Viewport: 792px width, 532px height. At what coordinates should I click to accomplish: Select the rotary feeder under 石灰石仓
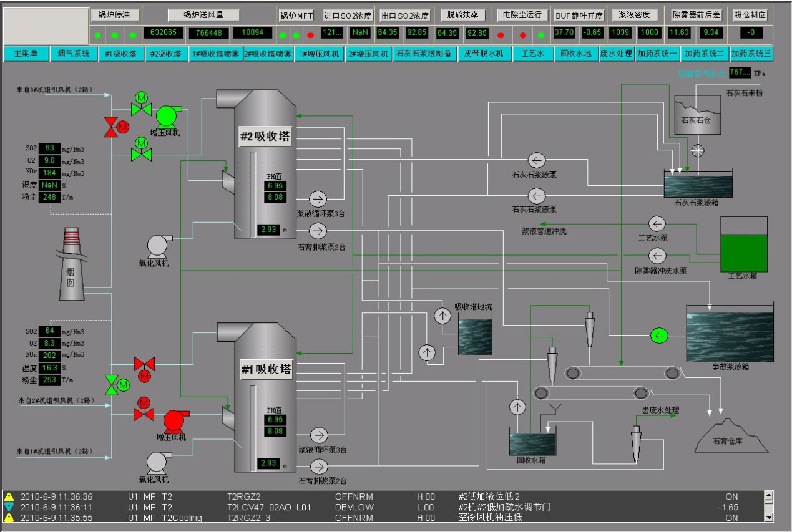pyautogui.click(x=698, y=151)
